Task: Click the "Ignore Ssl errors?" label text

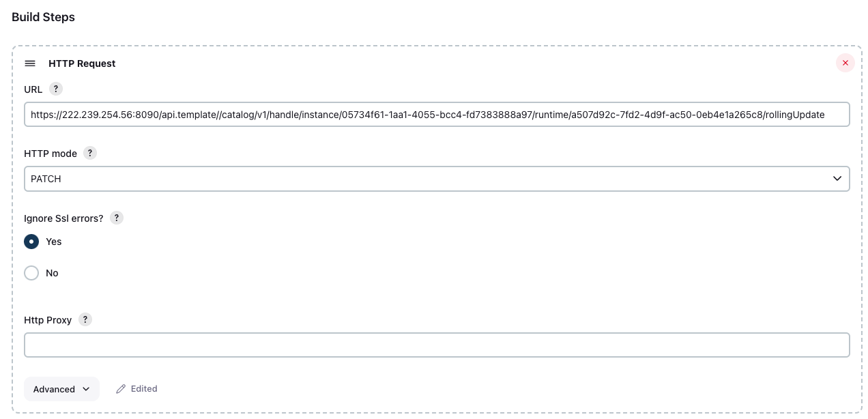Action: tap(63, 218)
